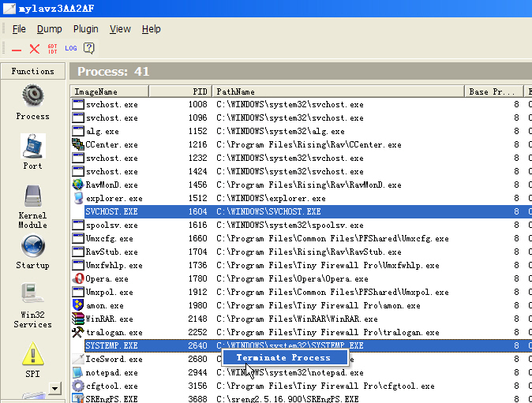Viewport: 532px width, 403px height.
Task: Click the Umxpol.exe window icon
Action: coord(78,292)
